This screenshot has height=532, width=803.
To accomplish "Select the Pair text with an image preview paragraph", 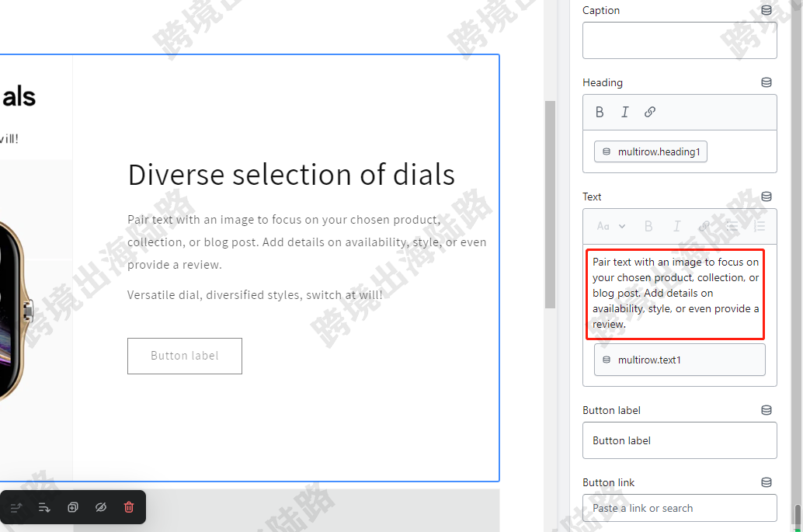I will point(307,242).
